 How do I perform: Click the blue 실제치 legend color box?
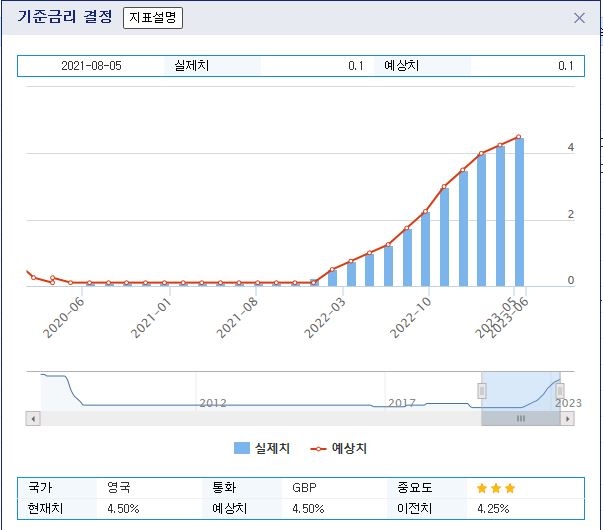pos(242,448)
